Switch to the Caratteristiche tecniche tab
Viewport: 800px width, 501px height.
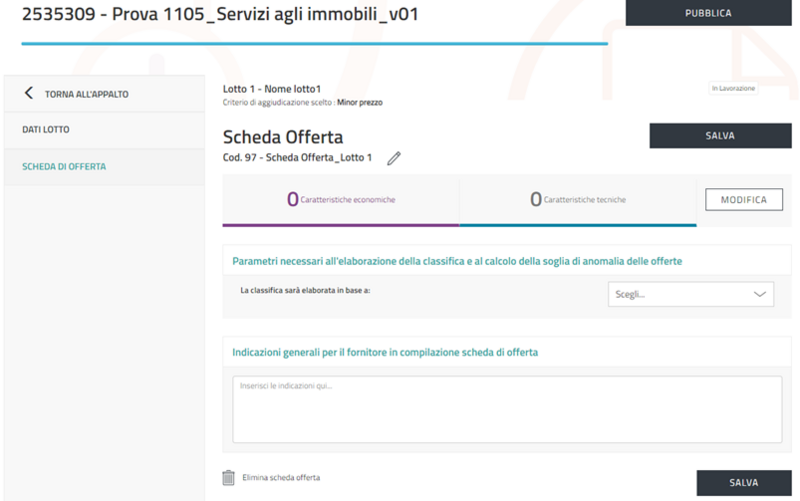[578, 200]
